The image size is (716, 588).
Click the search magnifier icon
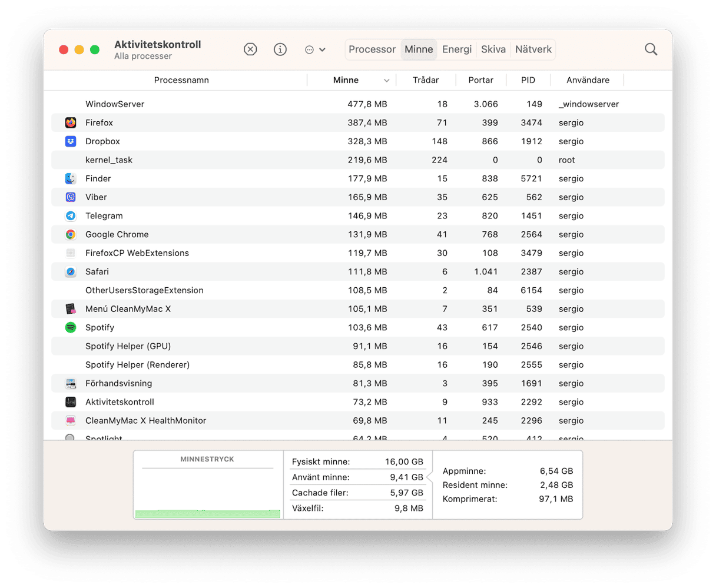pos(651,49)
